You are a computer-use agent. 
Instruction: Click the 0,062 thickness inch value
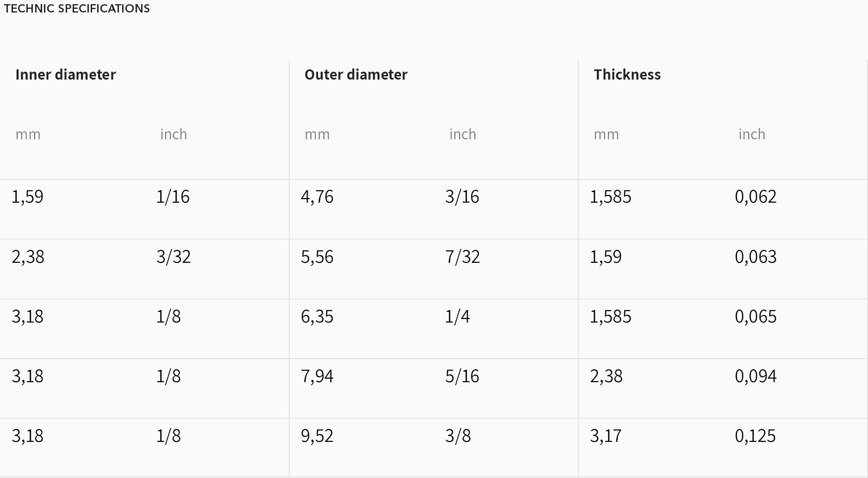click(x=756, y=197)
